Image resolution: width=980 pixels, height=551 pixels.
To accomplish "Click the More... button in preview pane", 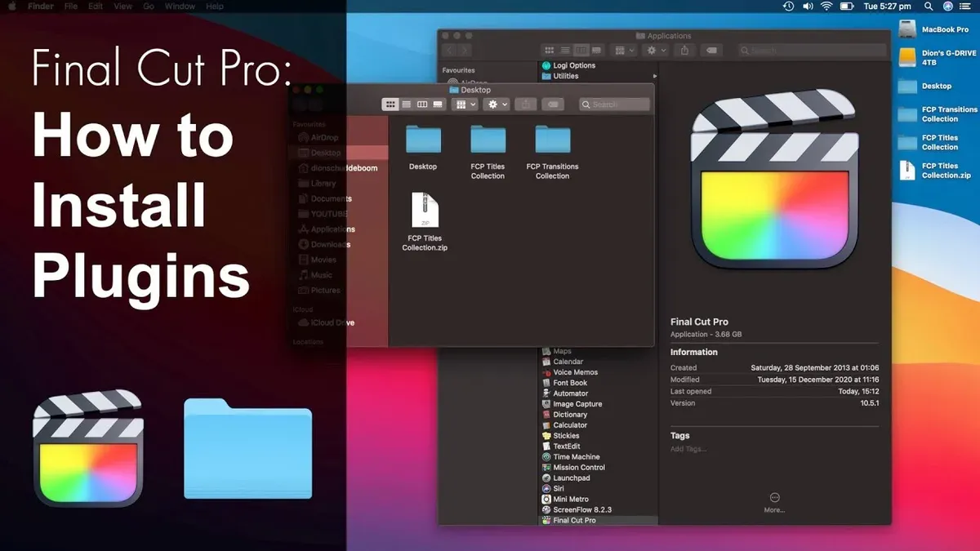I will (774, 503).
